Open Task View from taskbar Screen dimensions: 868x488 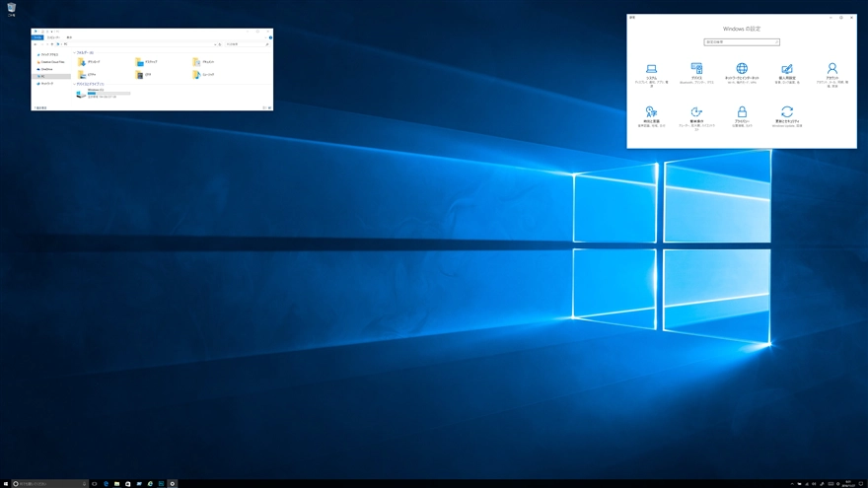94,484
